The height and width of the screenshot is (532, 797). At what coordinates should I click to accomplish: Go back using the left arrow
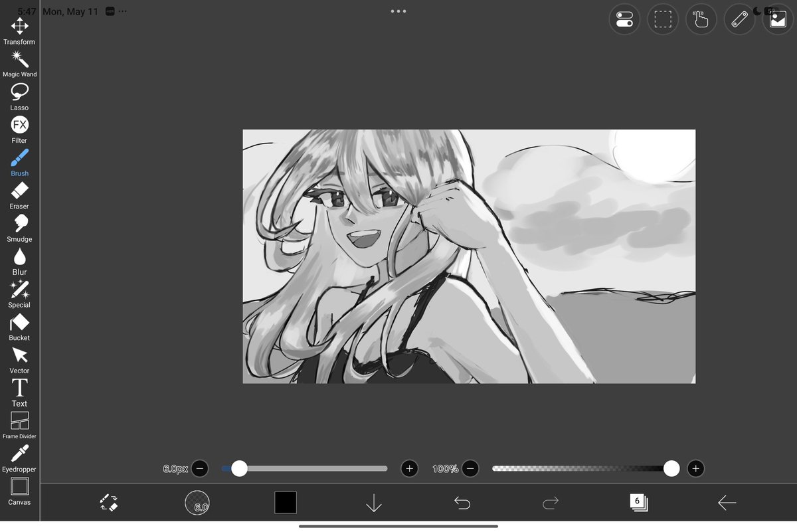[x=727, y=503]
